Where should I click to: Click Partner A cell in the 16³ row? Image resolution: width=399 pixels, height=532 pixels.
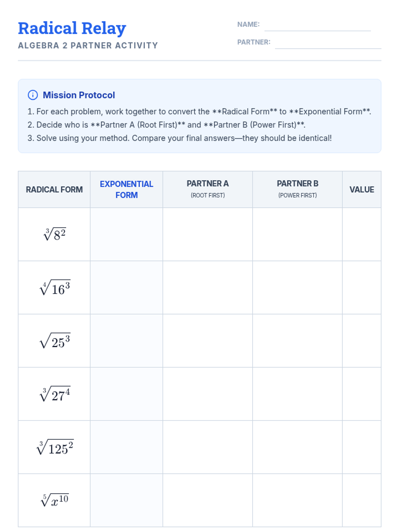[207, 288]
